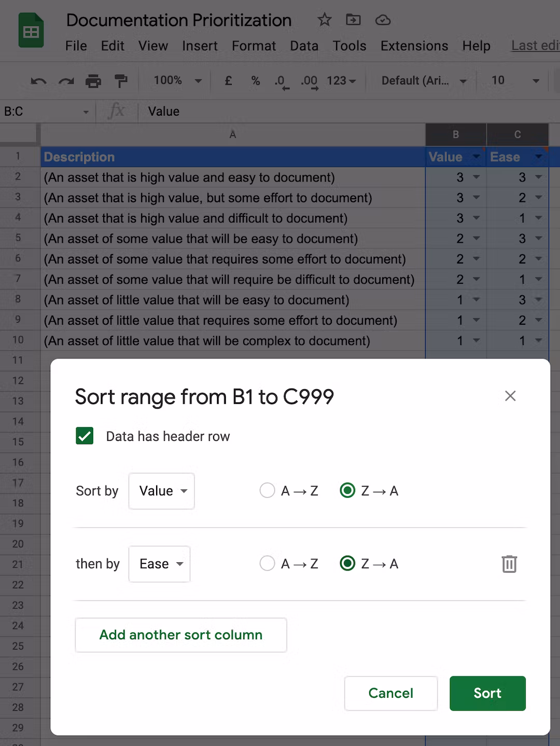The image size is (560, 746).
Task: Click the document title Documentation Prioritization
Action: (x=179, y=20)
